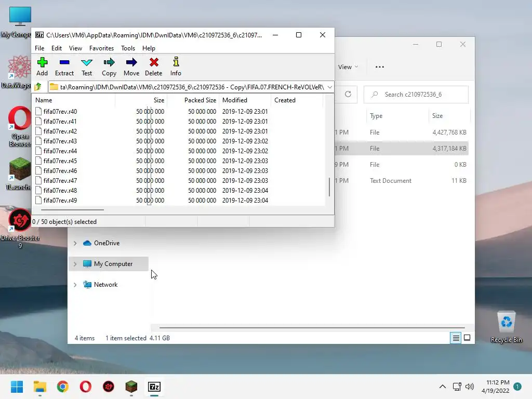Open the View menu in 7-Zip
Image resolution: width=532 pixels, height=399 pixels.
pos(75,48)
